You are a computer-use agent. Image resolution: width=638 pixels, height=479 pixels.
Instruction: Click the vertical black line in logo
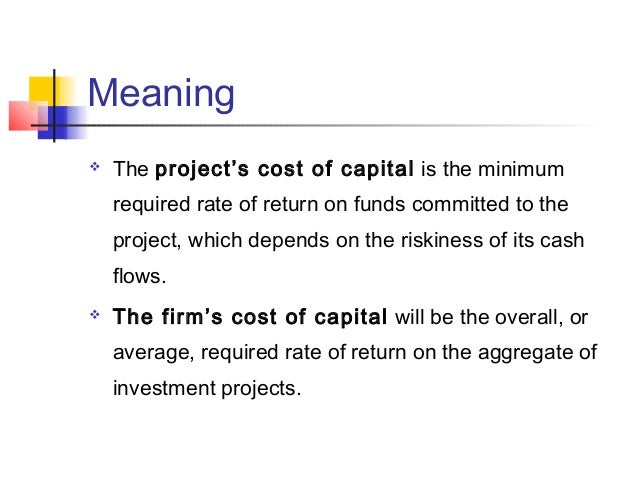pyautogui.click(x=54, y=106)
